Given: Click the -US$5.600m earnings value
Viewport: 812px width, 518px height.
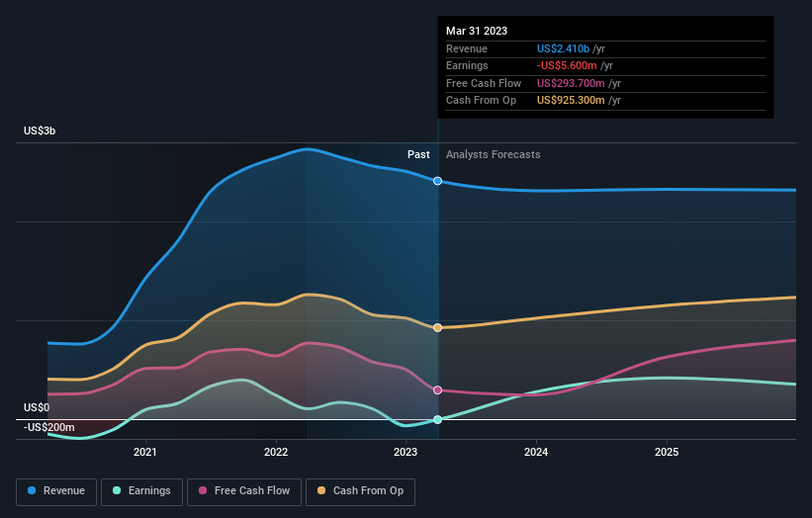Looking at the screenshot, I should pos(567,65).
